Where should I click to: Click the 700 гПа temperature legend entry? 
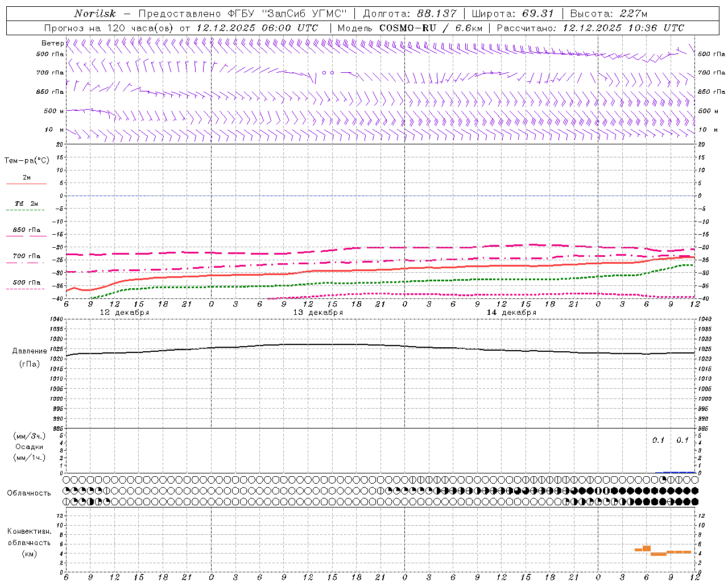point(26,256)
